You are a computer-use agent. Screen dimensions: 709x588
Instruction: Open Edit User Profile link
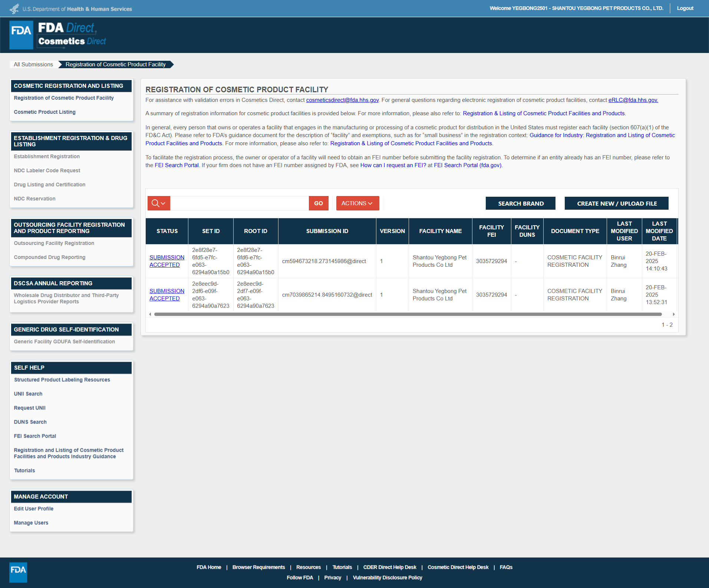tap(34, 509)
